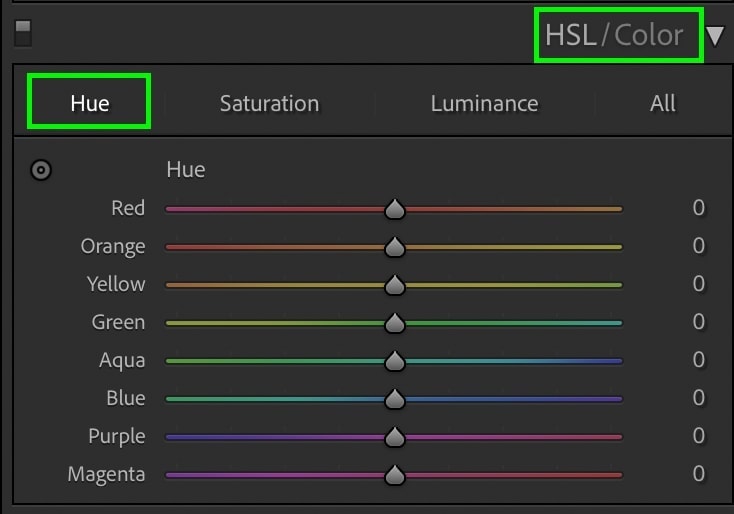Click the Blue hue value field
The width and height of the screenshot is (734, 514).
coord(698,397)
